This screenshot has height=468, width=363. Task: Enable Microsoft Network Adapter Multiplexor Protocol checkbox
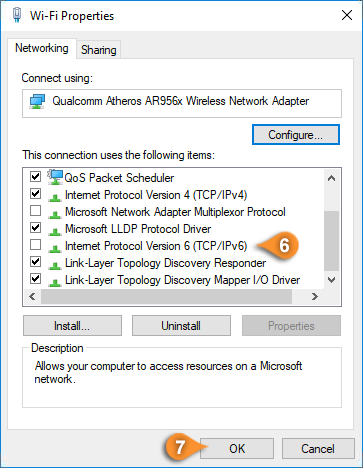(35, 211)
